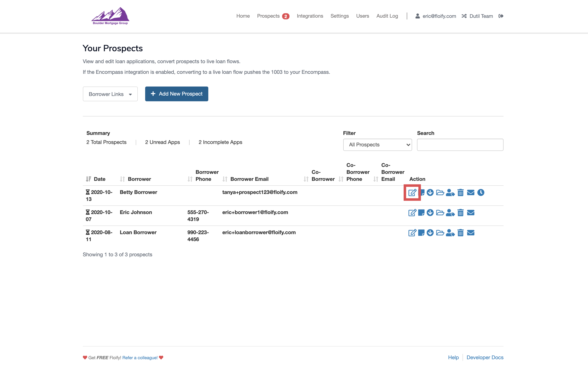Click open folder icon for Eric Johnson
Image resolution: width=588 pixels, height=367 pixels.
coord(440,213)
